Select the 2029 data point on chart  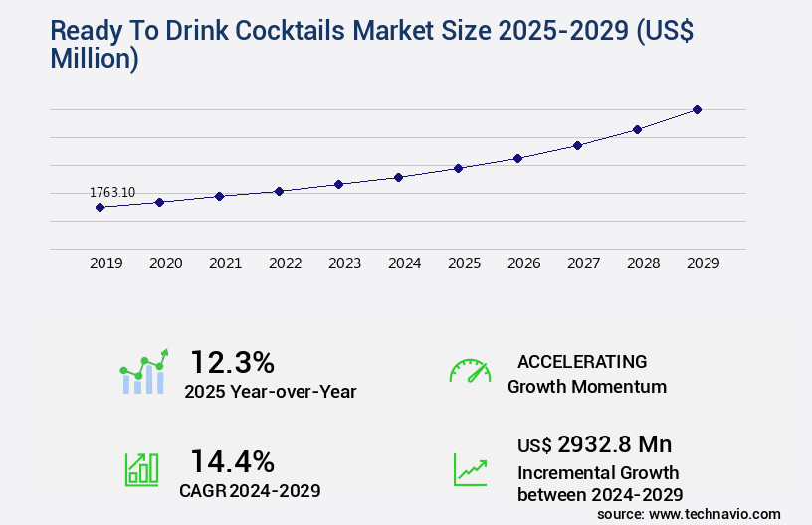(x=697, y=109)
